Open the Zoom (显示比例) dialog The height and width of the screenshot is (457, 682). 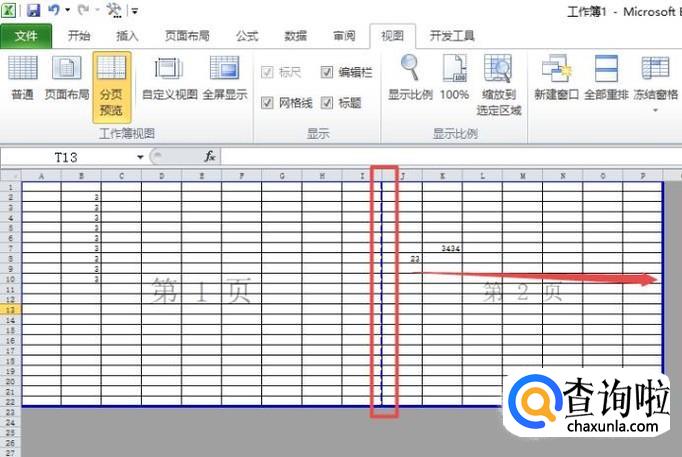pyautogui.click(x=410, y=78)
